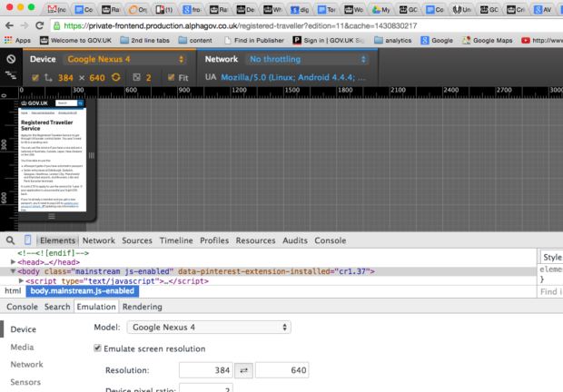Open the Network throttling dropdown
This screenshot has width=563, height=392.
coord(307,59)
